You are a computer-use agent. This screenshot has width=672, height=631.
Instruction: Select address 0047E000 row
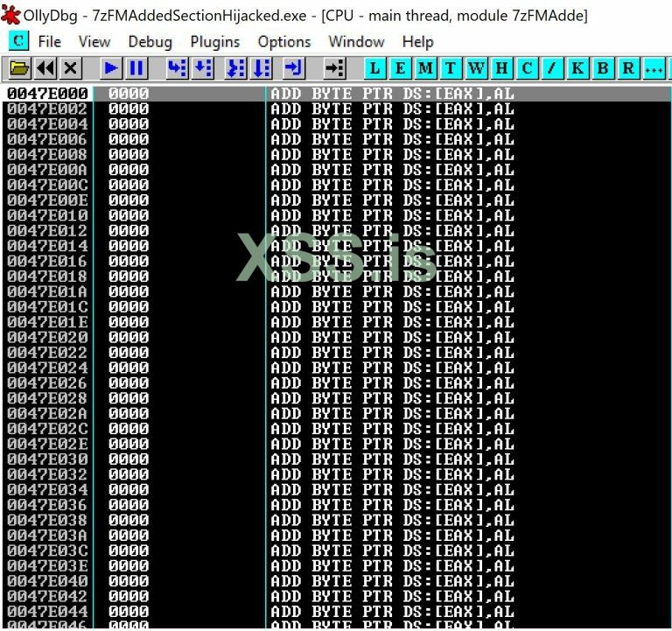336,94
